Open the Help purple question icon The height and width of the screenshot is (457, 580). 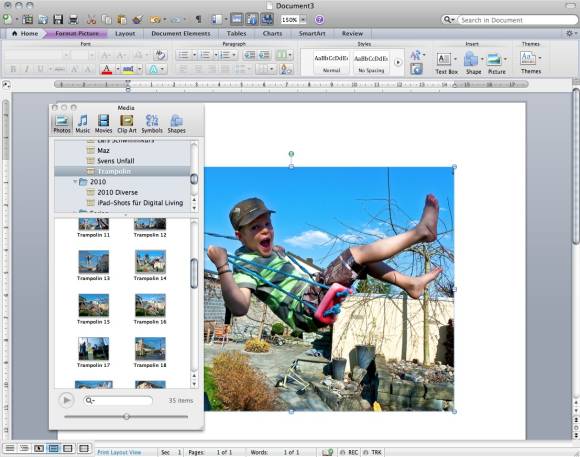pos(320,20)
